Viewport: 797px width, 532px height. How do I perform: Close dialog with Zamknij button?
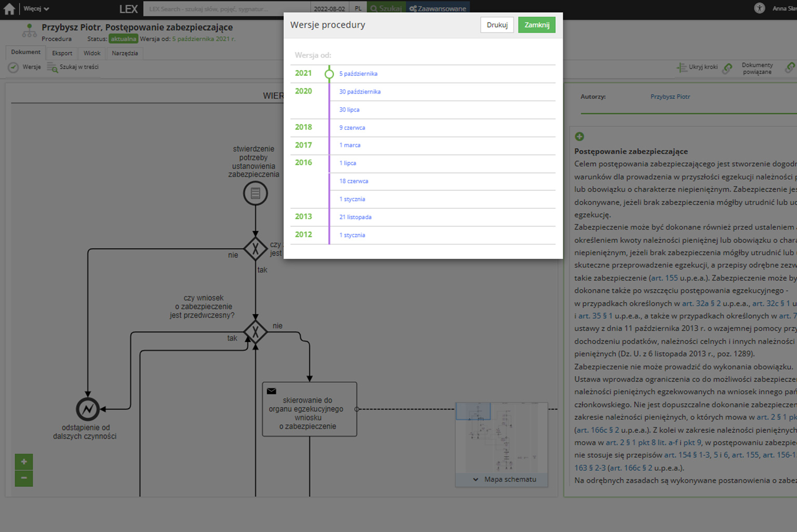coord(537,25)
